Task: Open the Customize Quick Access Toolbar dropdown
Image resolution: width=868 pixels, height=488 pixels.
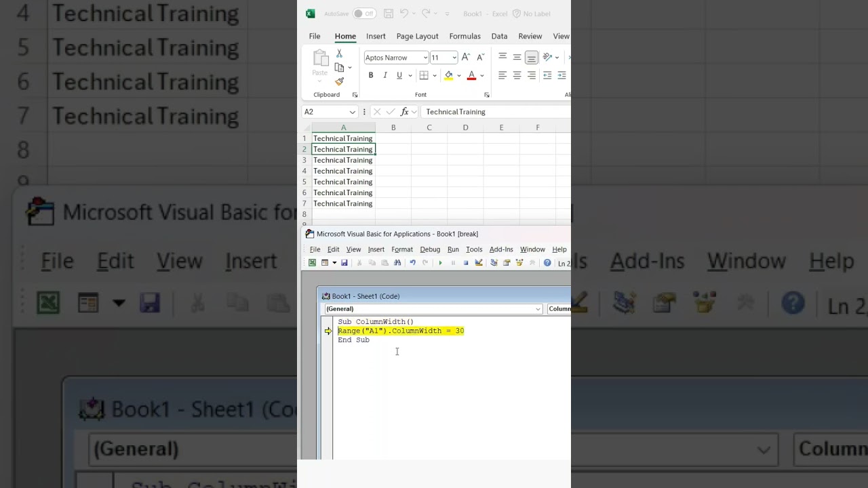Action: click(x=447, y=14)
